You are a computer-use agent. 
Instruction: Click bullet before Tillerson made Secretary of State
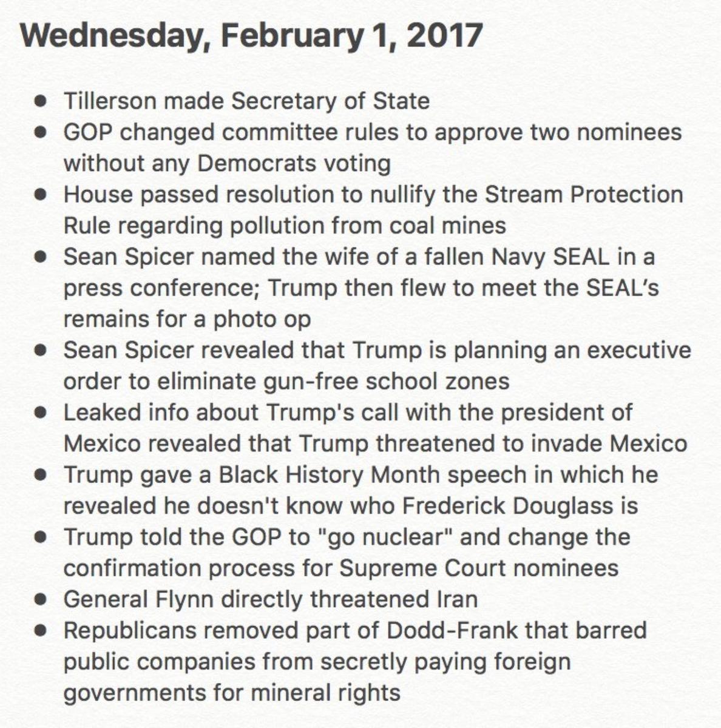coord(42,101)
